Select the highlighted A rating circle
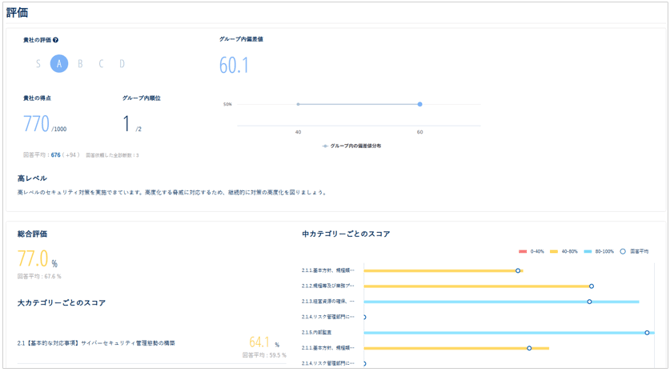This screenshot has width=670, height=372. pyautogui.click(x=59, y=64)
